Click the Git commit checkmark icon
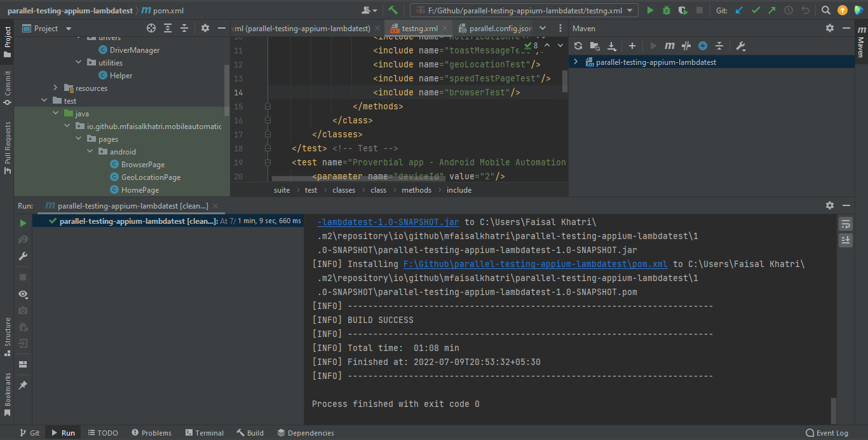 coord(756,10)
